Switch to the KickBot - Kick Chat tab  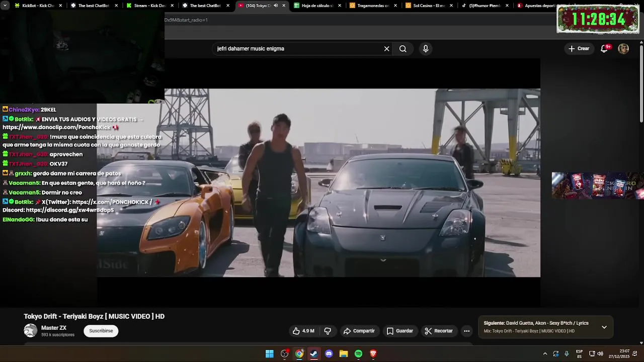point(38,6)
